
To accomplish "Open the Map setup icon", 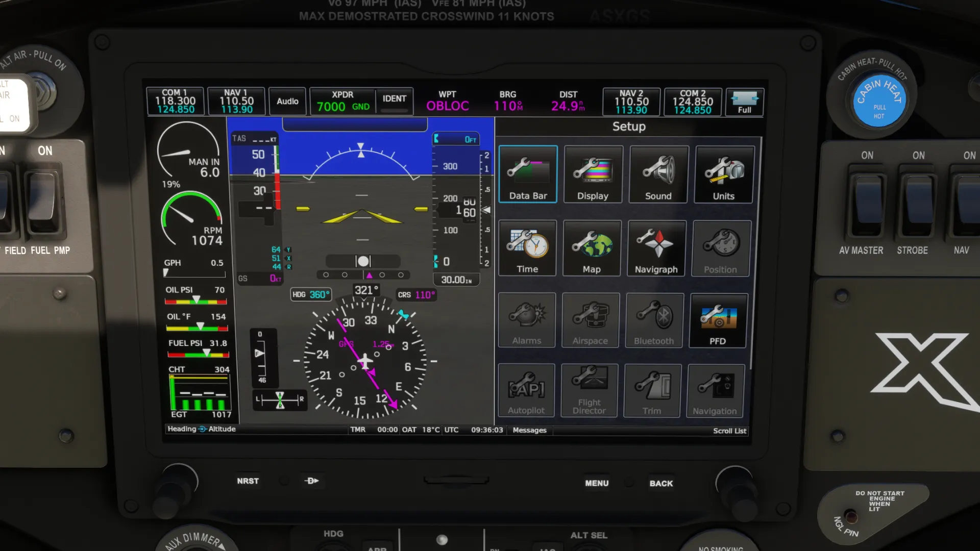I will 592,248.
